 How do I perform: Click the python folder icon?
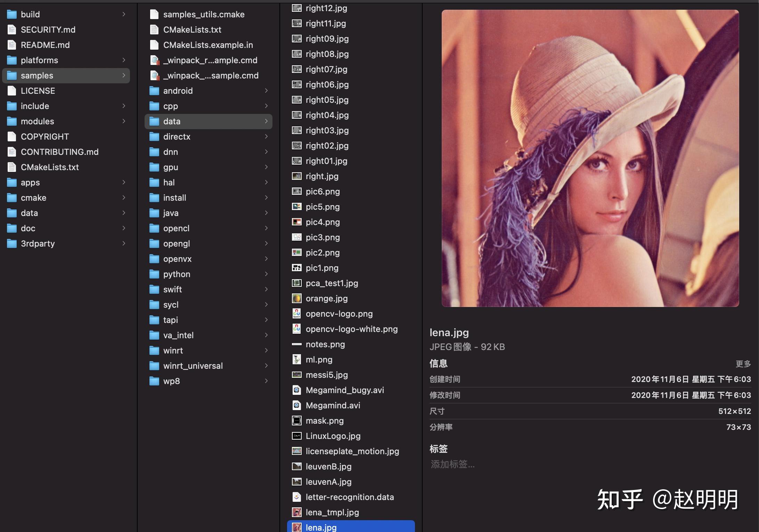pos(154,274)
